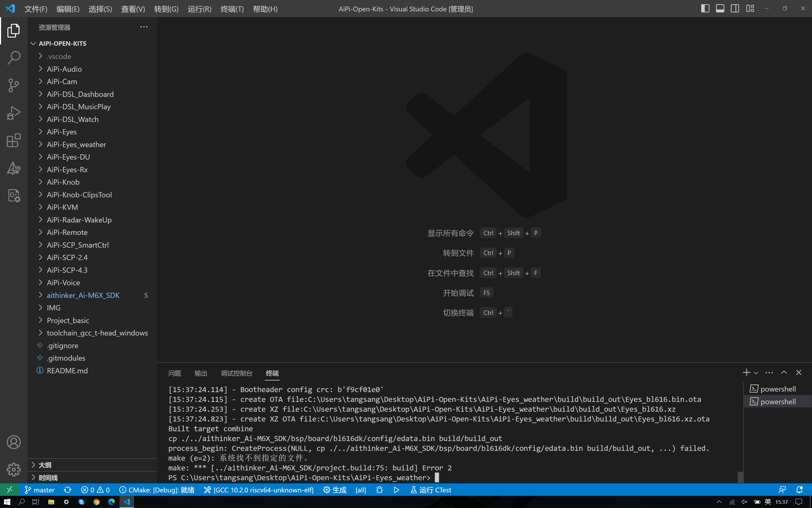Select the second powershell terminal

pos(777,401)
